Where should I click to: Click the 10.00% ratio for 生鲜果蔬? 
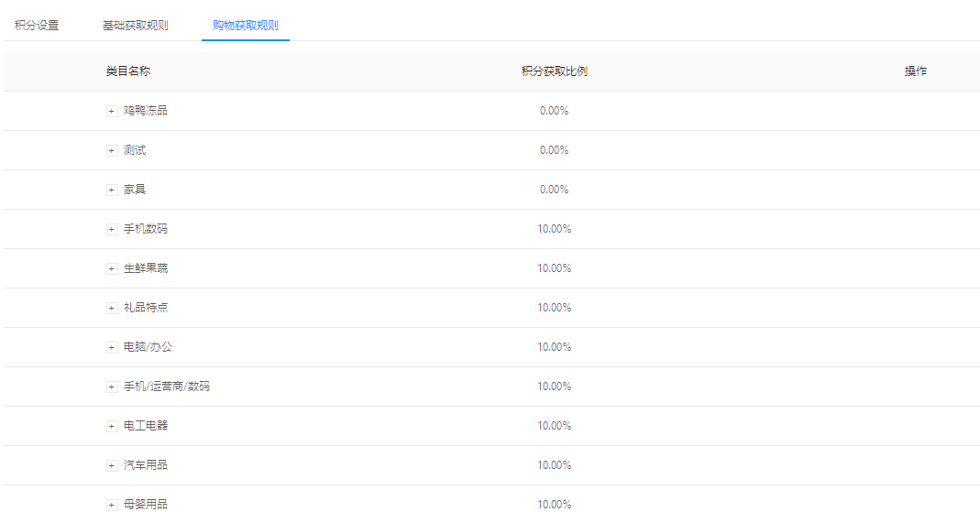pos(554,268)
